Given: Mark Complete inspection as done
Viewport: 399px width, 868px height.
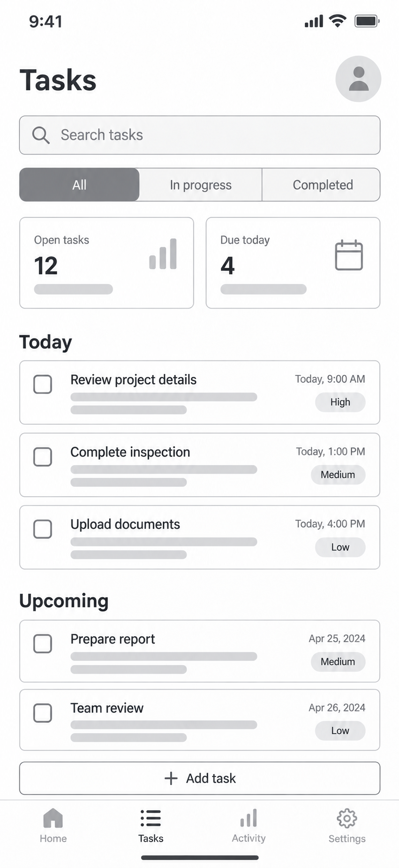Looking at the screenshot, I should coord(43,457).
